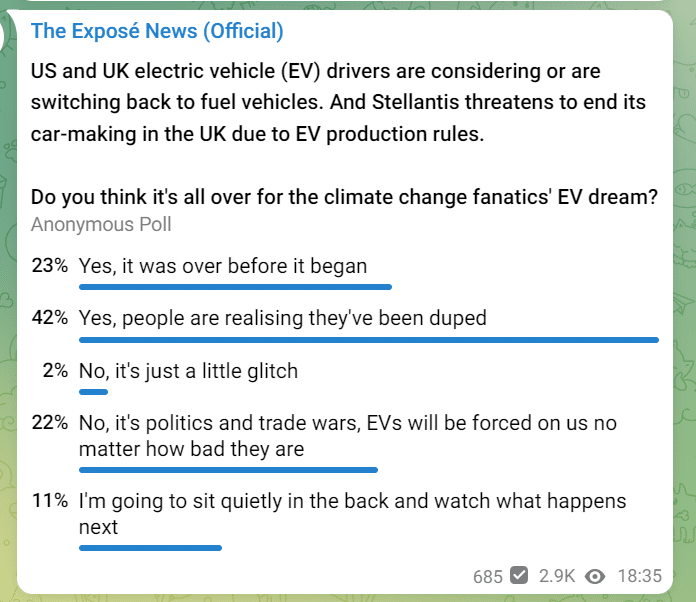Screen dimensions: 696x602
Task: Click the 'Anonymous Poll' label
Action: coord(101,224)
